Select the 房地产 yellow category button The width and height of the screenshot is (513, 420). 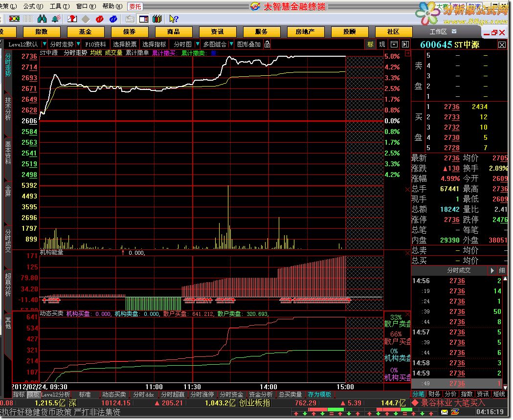(305, 32)
